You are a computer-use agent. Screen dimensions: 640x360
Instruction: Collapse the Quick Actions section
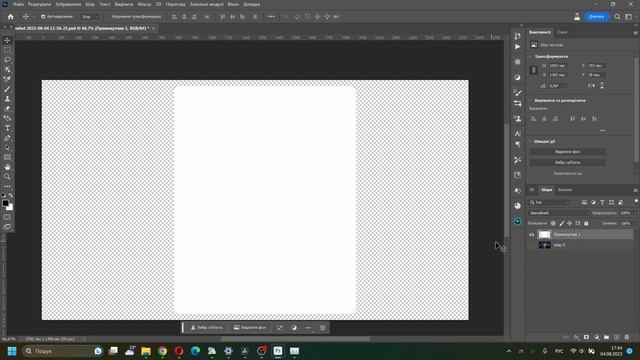pos(531,142)
